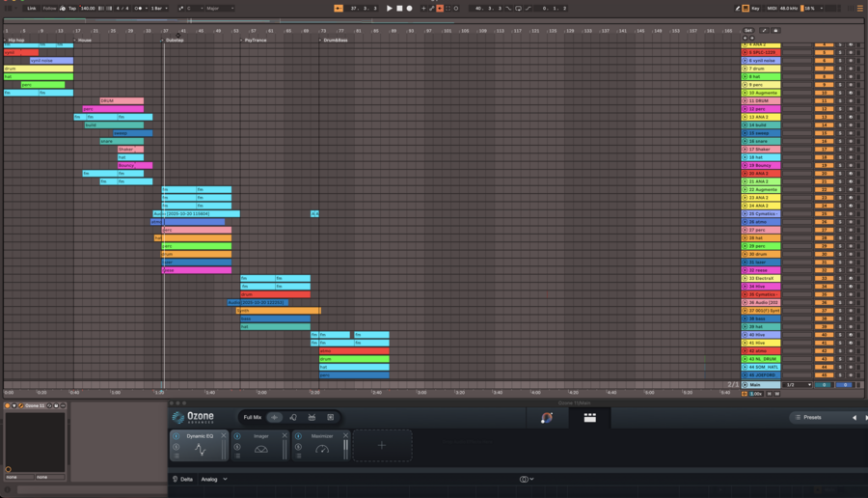Enable the Key mapping mode
The image size is (868, 498).
pyautogui.click(x=755, y=8)
